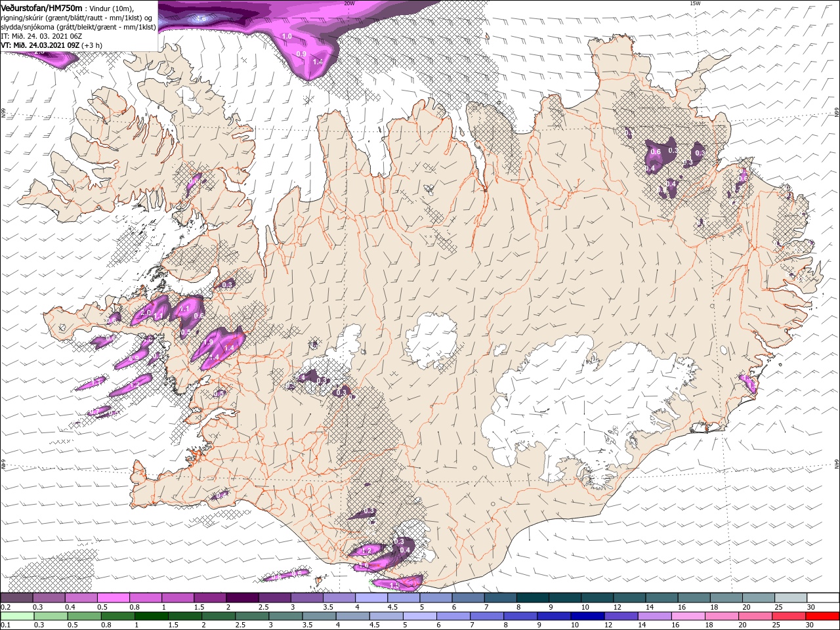Click the "(+3 h)" forecast offset text
840x630 pixels.
(x=93, y=45)
